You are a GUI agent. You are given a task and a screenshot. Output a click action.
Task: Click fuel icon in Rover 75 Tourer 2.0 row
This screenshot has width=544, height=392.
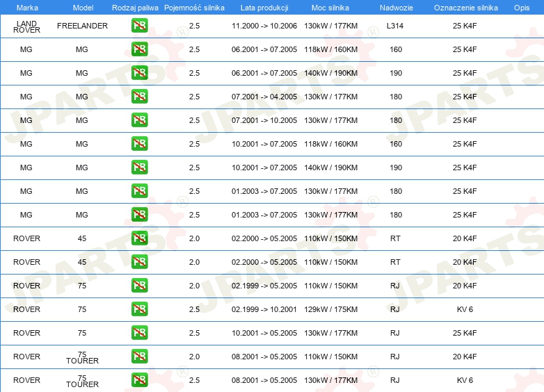point(139,357)
